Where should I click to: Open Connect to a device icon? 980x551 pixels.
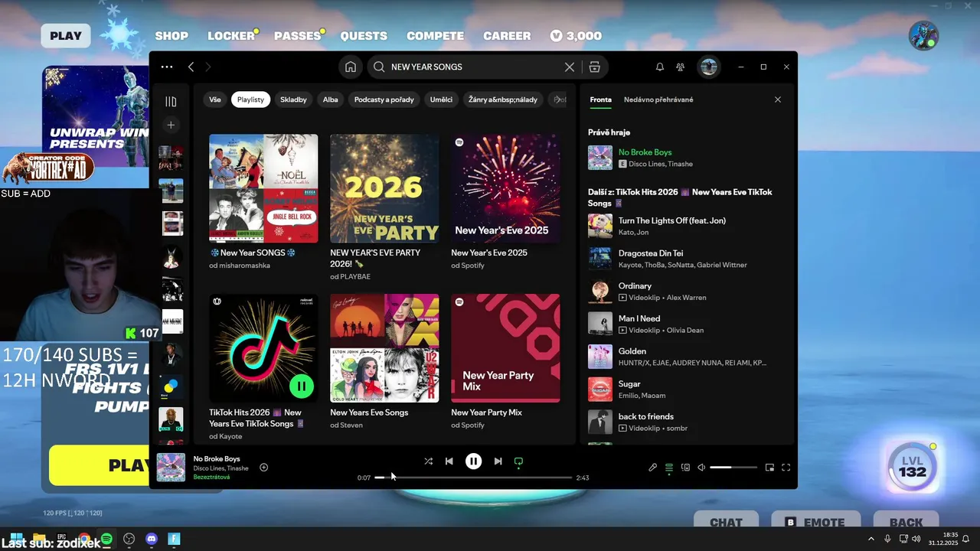pyautogui.click(x=686, y=468)
